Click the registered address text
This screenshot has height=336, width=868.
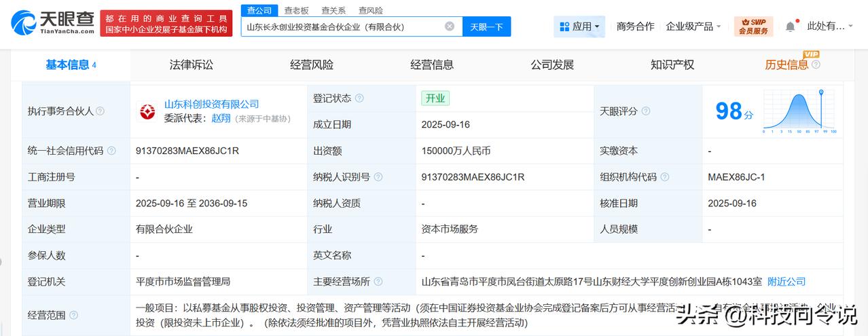[x=592, y=282]
